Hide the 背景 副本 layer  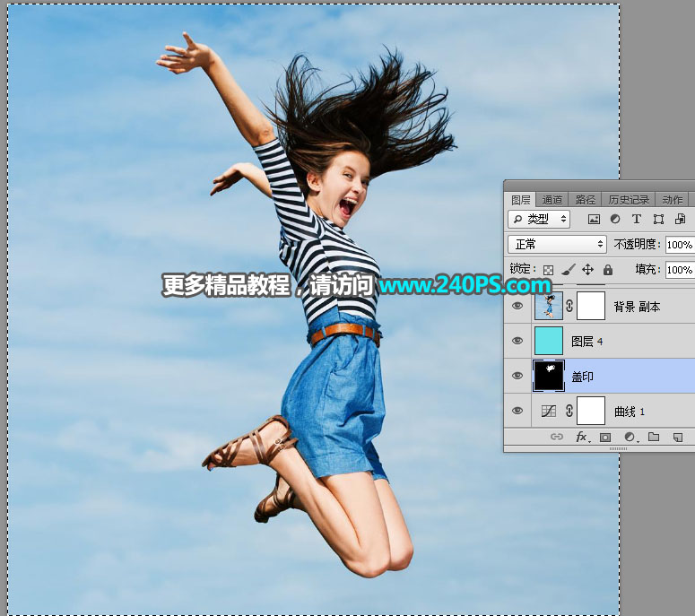(x=518, y=306)
